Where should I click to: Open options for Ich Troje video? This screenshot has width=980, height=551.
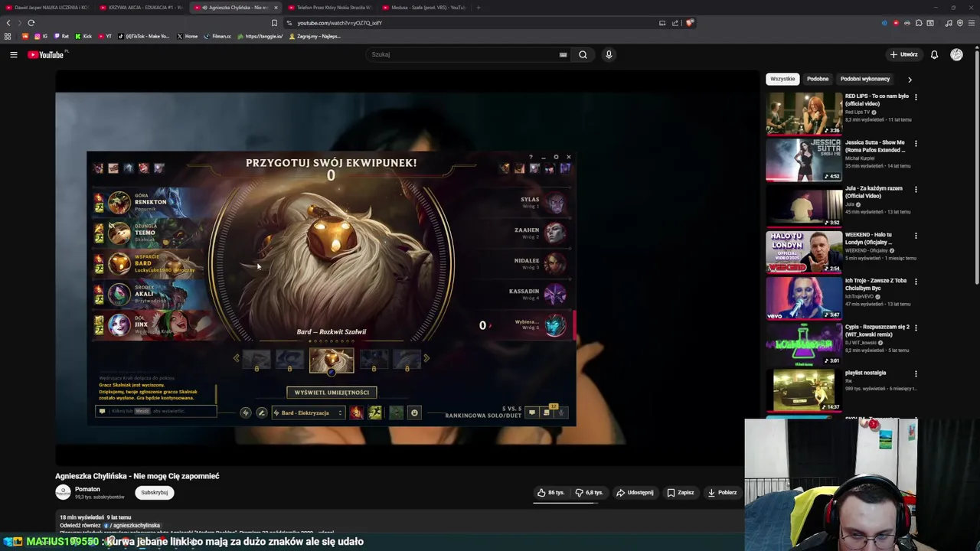(916, 282)
